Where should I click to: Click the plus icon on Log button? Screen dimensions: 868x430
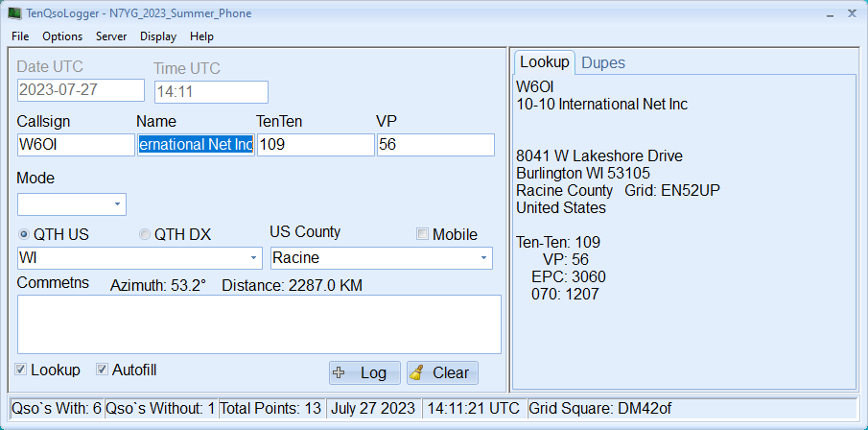(x=339, y=373)
